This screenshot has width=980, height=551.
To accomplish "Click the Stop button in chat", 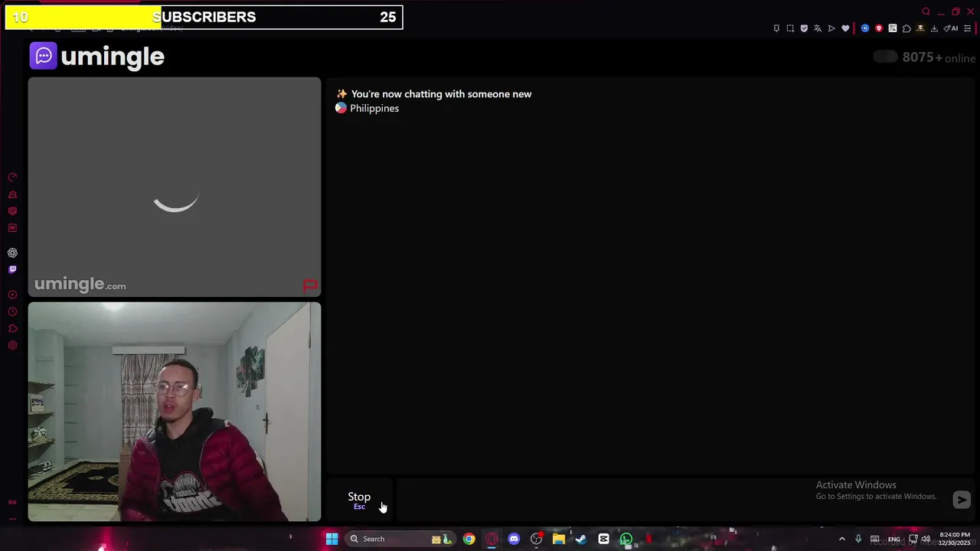I will [x=359, y=500].
